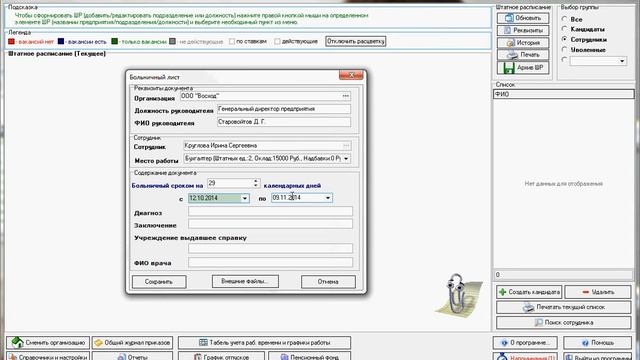Open the Отчеты reports button
Screen dimensions: 640x360
coord(133,356)
